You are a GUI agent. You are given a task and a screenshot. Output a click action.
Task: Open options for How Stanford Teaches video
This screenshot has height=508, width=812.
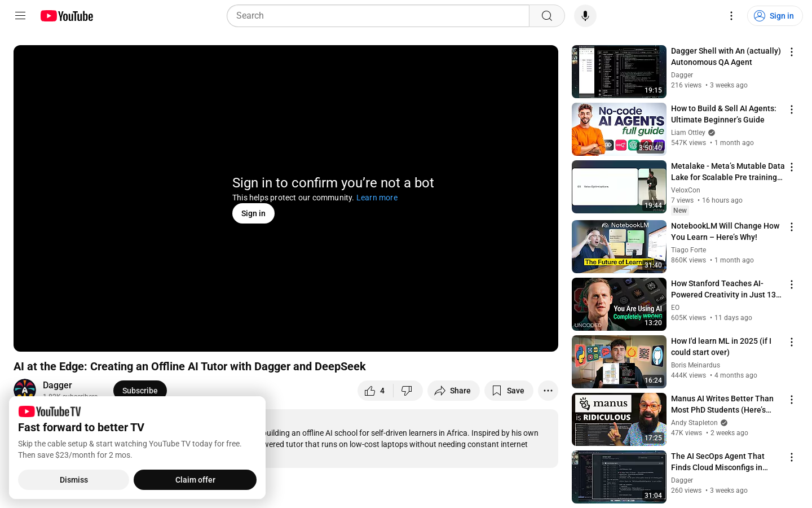[x=792, y=284]
